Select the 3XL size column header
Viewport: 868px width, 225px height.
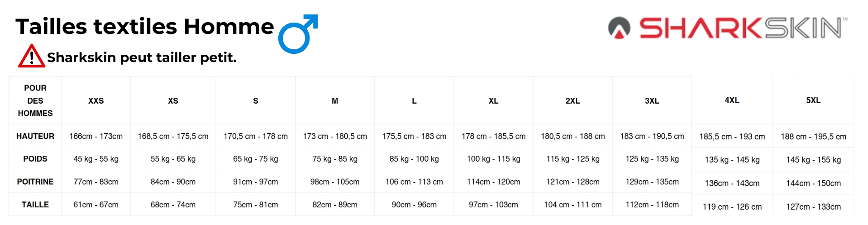click(x=652, y=101)
